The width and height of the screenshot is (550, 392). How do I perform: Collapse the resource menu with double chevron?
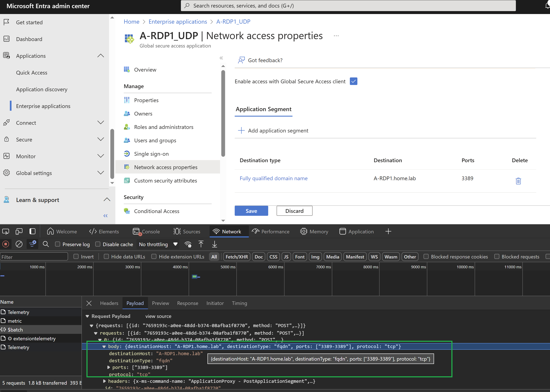coord(221,58)
